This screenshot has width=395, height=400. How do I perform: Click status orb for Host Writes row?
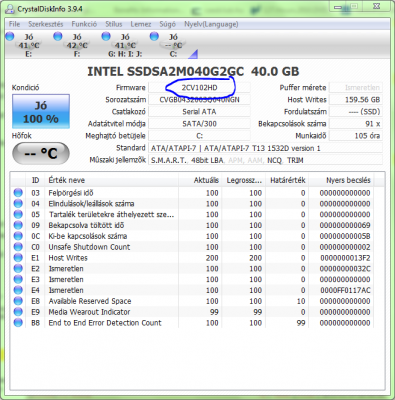(18, 258)
